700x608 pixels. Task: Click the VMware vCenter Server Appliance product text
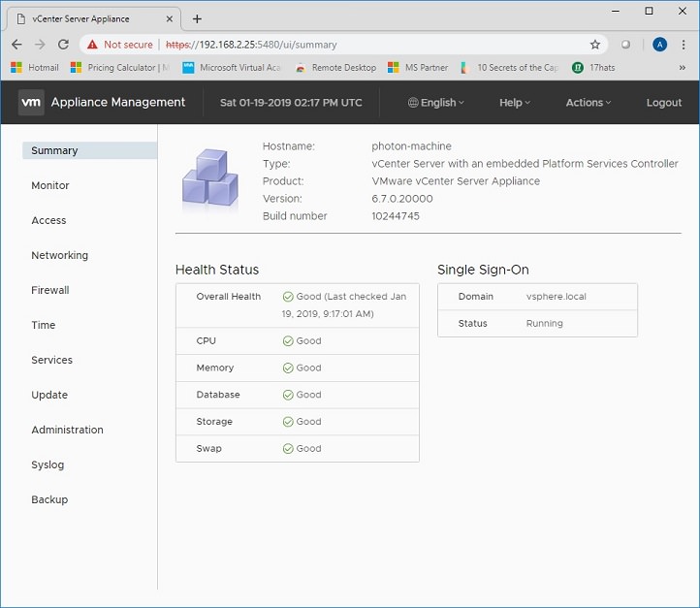click(x=456, y=181)
